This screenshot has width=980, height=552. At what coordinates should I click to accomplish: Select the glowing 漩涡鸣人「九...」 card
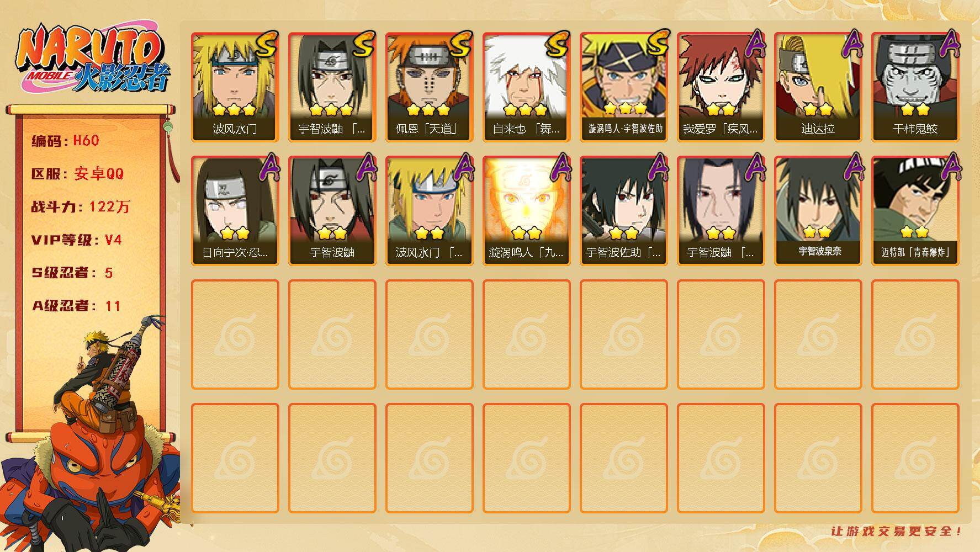526,211
